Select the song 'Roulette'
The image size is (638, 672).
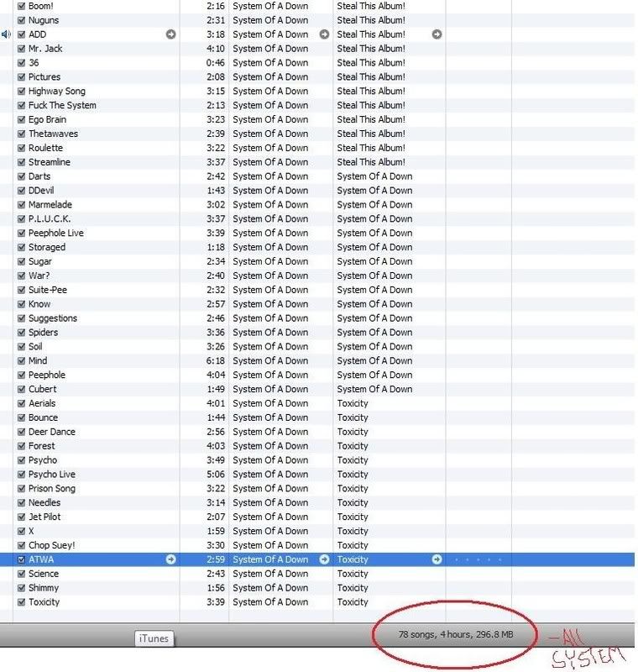[x=45, y=148]
